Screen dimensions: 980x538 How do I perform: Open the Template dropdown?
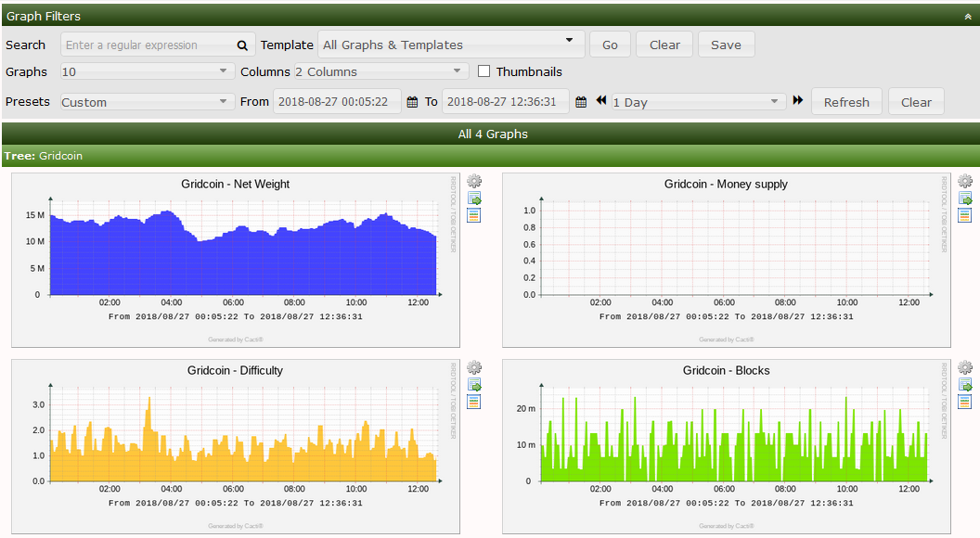451,45
